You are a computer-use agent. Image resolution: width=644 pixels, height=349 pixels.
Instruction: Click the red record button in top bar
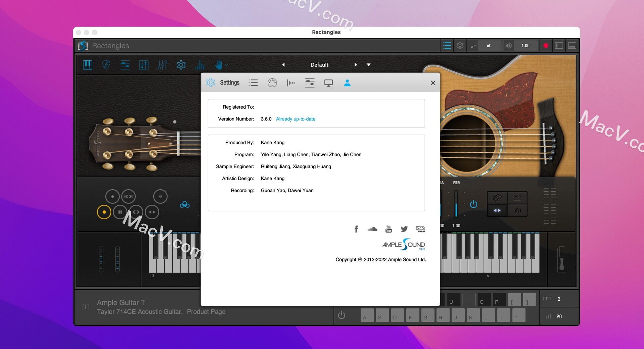click(546, 46)
